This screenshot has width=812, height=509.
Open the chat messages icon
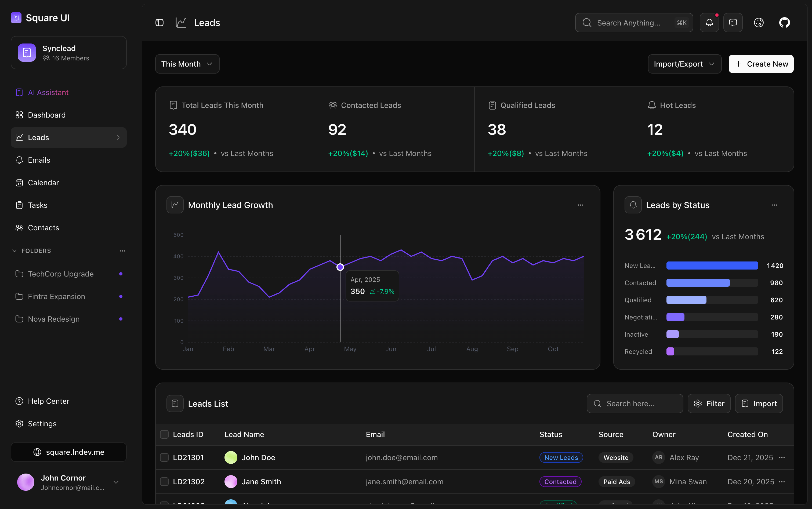click(x=733, y=23)
